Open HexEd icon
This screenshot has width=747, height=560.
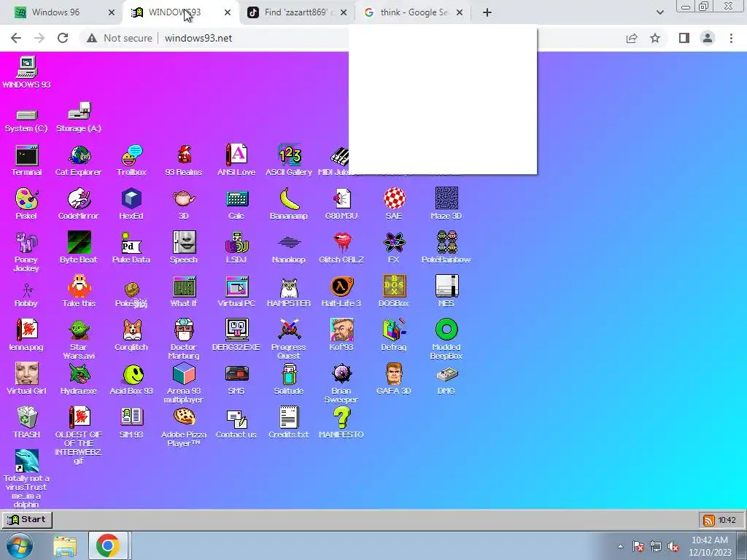click(x=131, y=204)
